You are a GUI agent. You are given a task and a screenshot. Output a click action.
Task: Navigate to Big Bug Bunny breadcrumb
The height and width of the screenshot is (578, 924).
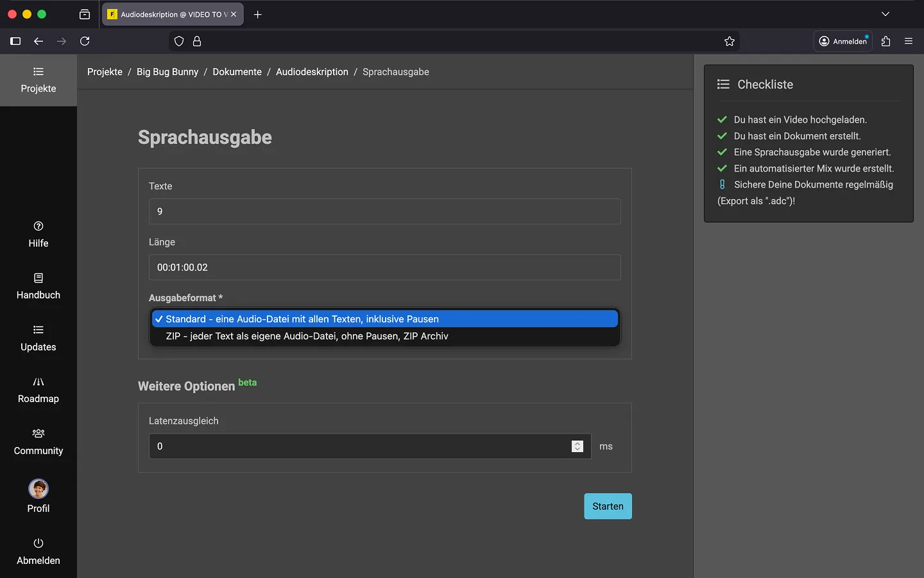(x=167, y=72)
